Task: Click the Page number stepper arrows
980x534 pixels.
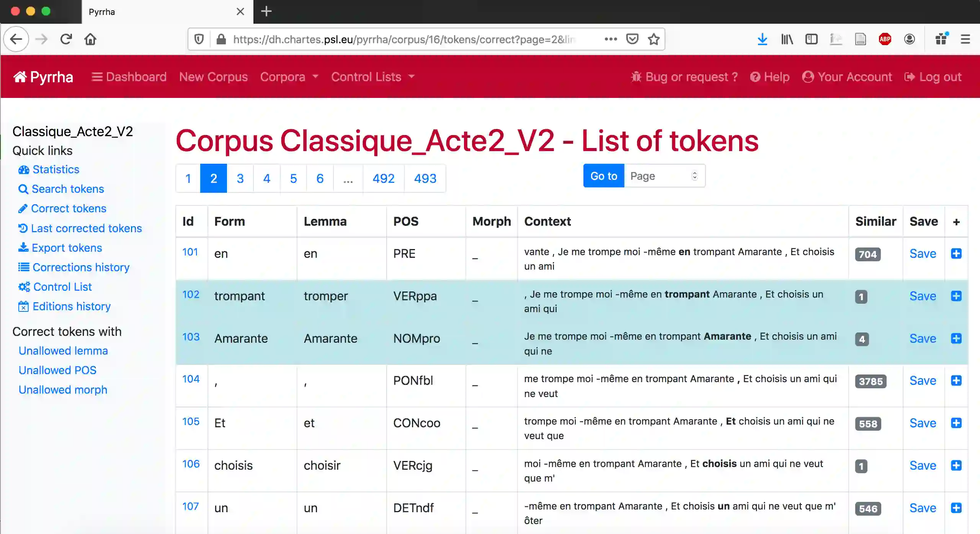Action: tap(694, 176)
